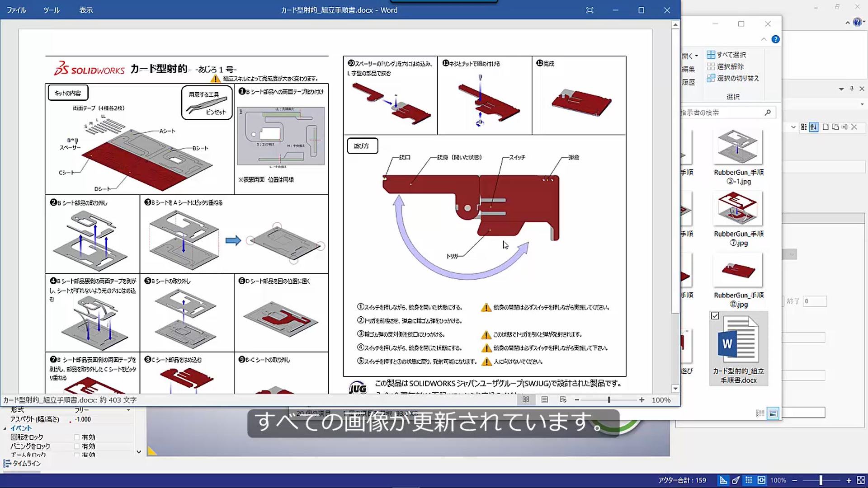Click Word's scrollbar up arrow
Viewport: 868px width, 488px height.
pyautogui.click(x=675, y=25)
